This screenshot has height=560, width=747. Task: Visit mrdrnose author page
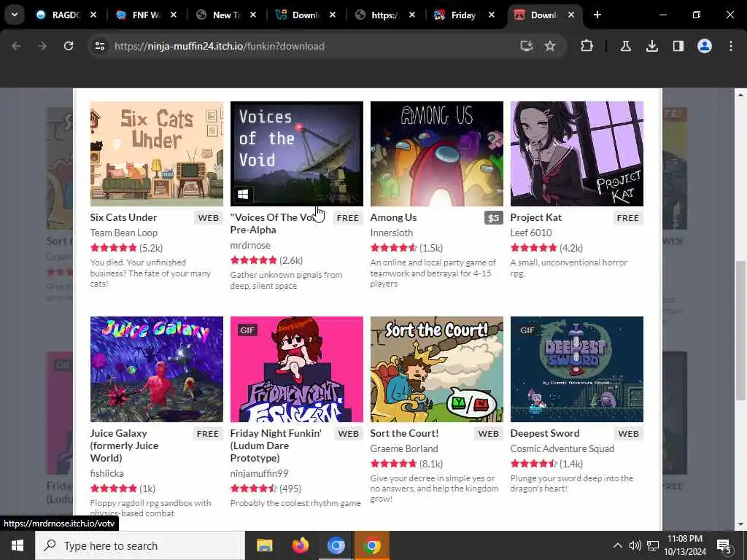tap(250, 245)
